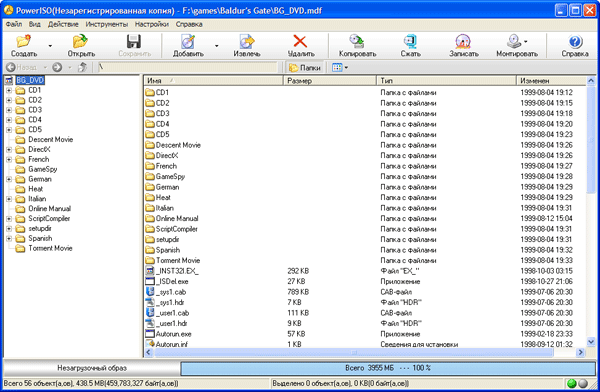
Task: Click the Всего 3955 МБ capacity bar
Action: 388,368
